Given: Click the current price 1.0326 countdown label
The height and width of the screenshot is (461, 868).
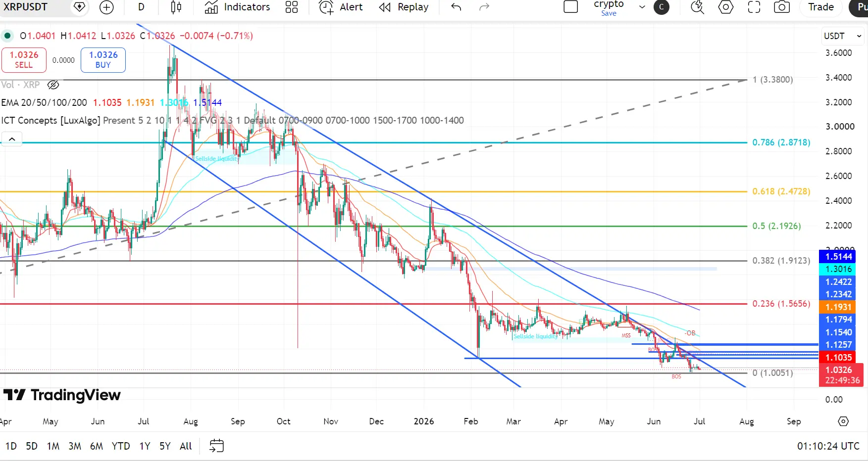Looking at the screenshot, I should [842, 375].
